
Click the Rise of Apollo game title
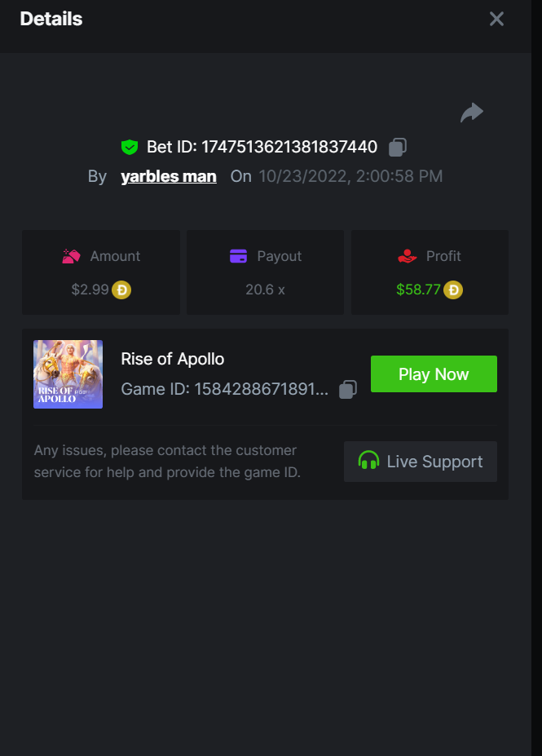pyautogui.click(x=172, y=359)
